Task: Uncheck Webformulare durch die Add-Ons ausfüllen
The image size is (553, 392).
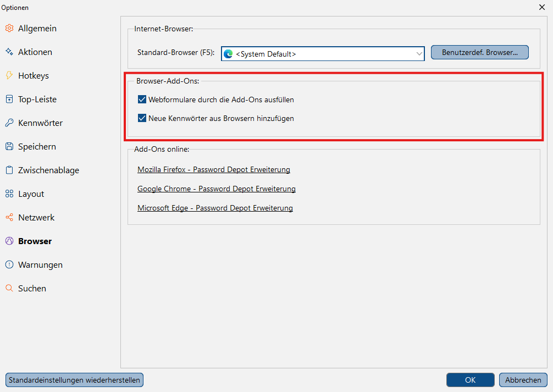Action: tap(142, 100)
